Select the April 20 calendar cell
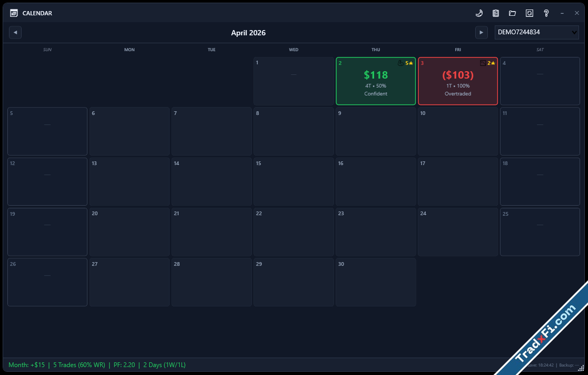 [x=129, y=232]
